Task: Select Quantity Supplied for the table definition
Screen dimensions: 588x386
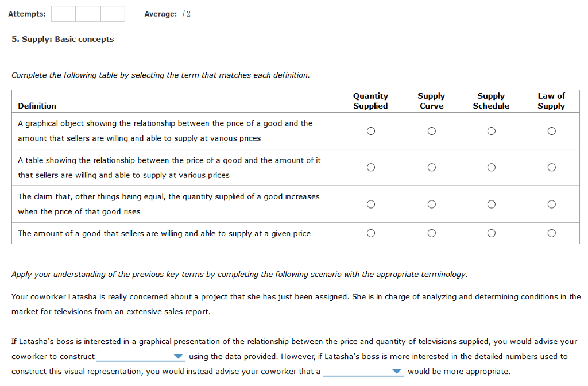Action: click(370, 167)
